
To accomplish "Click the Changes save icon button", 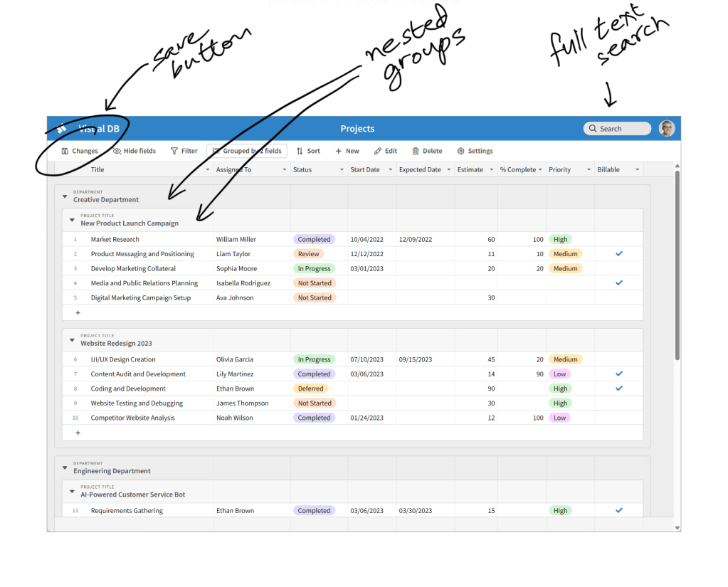I will (65, 151).
